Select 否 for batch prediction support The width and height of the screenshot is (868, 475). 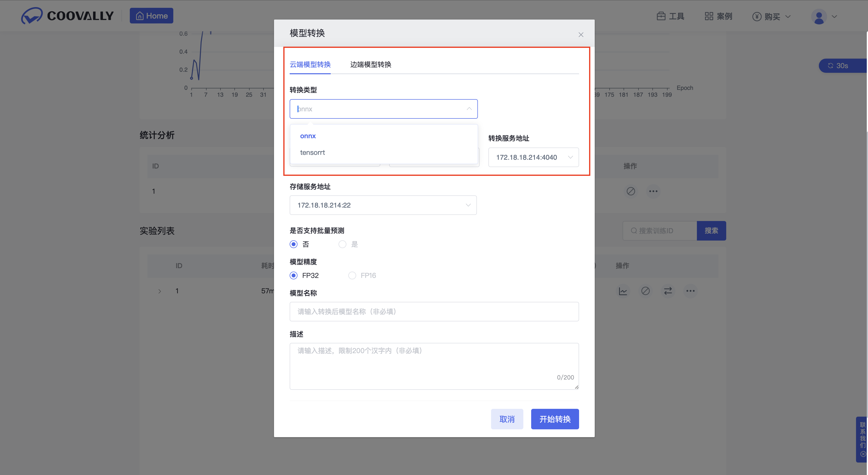click(x=294, y=244)
